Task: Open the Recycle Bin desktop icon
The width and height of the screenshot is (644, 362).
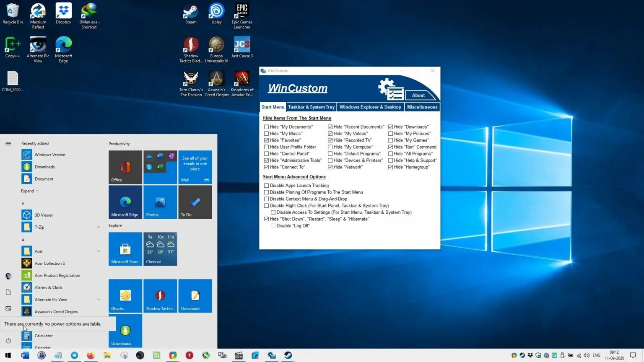Action: tap(13, 14)
